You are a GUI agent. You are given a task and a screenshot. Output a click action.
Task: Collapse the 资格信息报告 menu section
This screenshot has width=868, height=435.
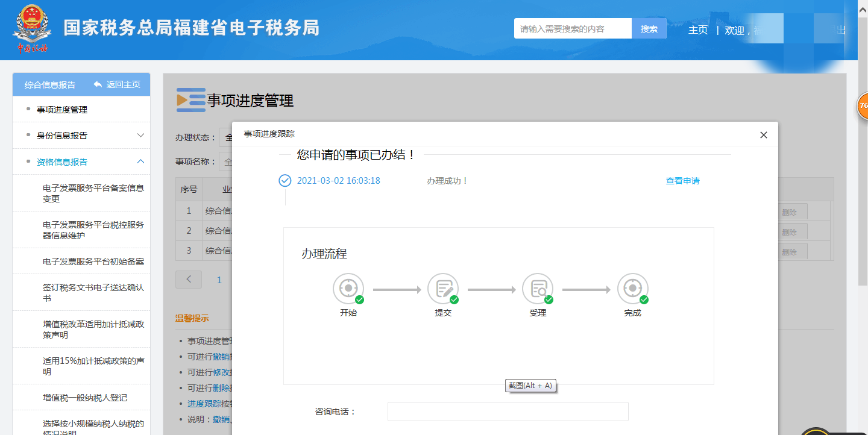point(140,161)
